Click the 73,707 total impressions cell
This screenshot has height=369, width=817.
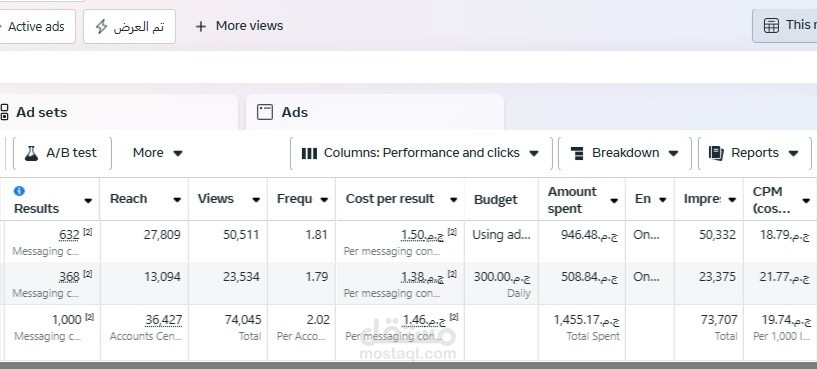point(719,319)
